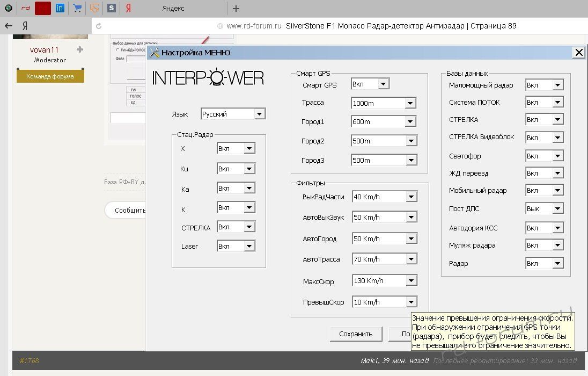This screenshot has height=376, width=588.
Task: Open a new browser tab with plus
Action: (x=236, y=9)
